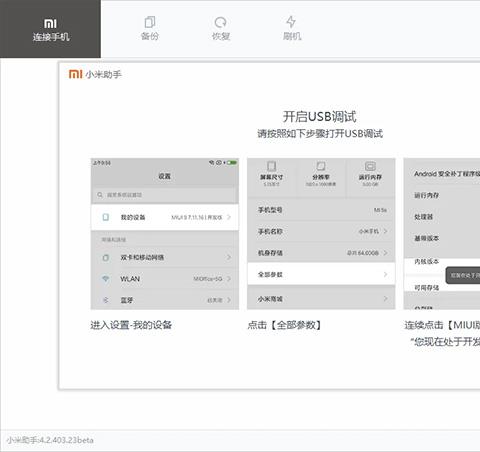The width and height of the screenshot is (480, 452).
Task: Click the WLAN row Wi-Fi icon
Action: [106, 278]
